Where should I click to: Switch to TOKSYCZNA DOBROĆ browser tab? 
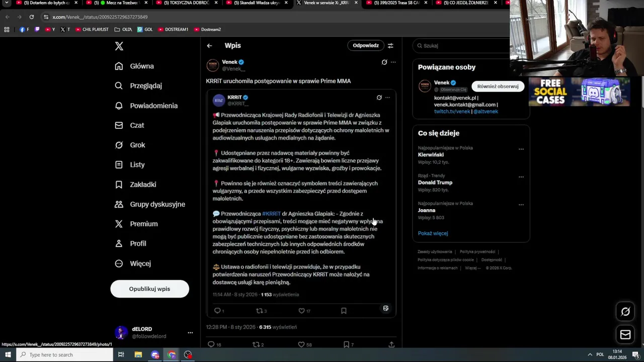pyautogui.click(x=187, y=3)
